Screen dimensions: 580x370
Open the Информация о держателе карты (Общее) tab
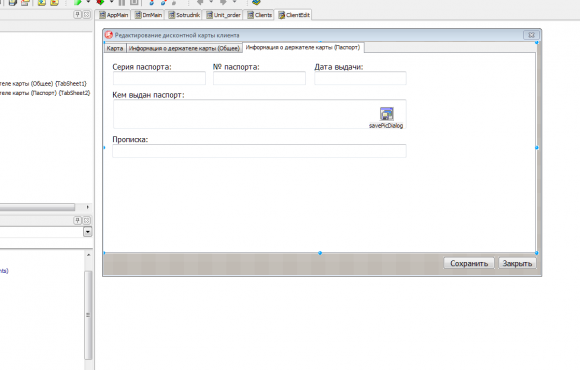(185, 48)
